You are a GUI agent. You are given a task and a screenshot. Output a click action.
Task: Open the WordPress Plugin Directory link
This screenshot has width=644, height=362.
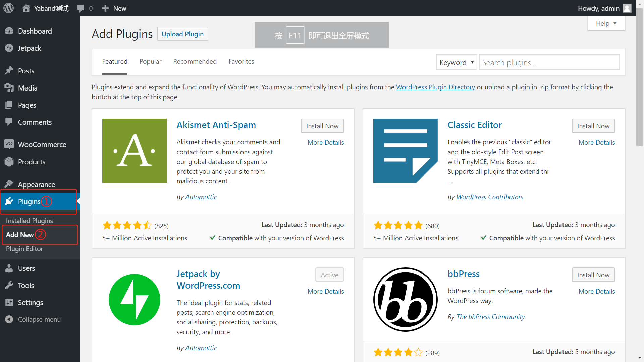pyautogui.click(x=435, y=87)
